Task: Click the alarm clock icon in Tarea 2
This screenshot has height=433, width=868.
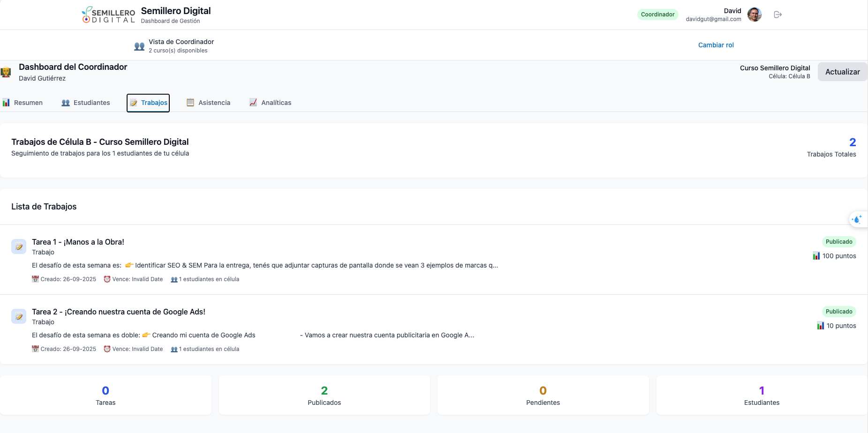Action: click(x=107, y=349)
